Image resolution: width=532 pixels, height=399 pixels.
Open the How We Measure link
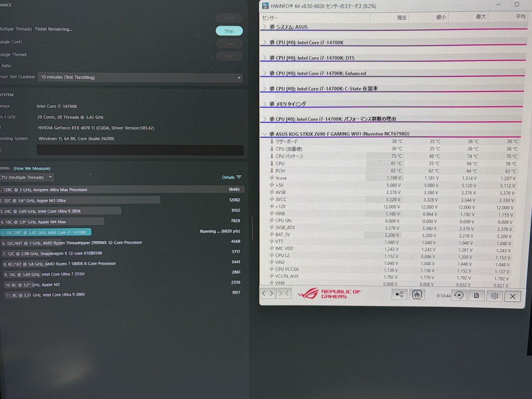32,168
